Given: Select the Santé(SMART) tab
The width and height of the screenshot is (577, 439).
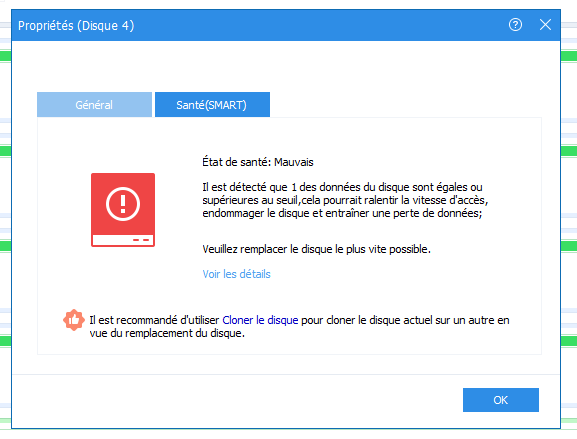Looking at the screenshot, I should (x=212, y=105).
